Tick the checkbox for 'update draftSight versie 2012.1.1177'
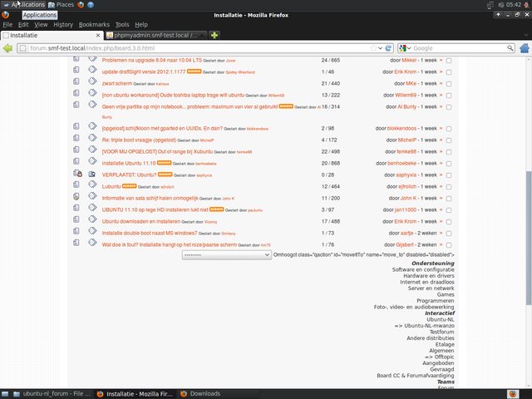 pyautogui.click(x=449, y=72)
